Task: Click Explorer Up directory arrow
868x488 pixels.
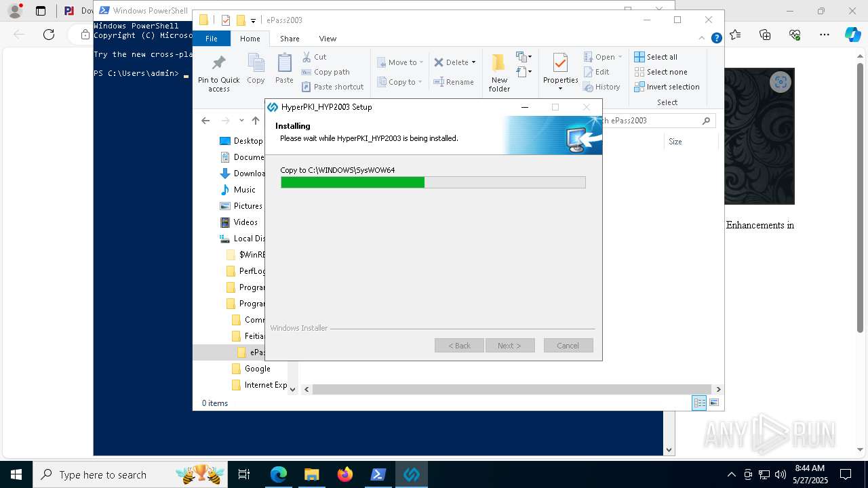Action: pyautogui.click(x=255, y=121)
